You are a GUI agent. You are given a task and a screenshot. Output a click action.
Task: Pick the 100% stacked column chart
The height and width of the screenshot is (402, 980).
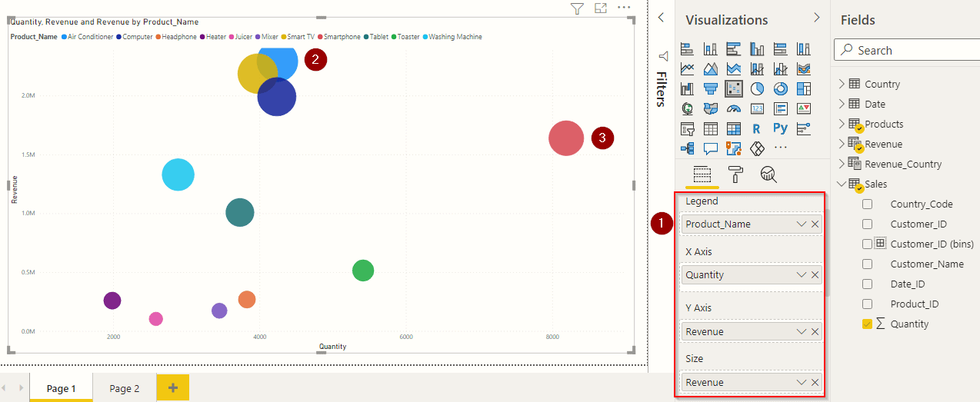click(803, 48)
